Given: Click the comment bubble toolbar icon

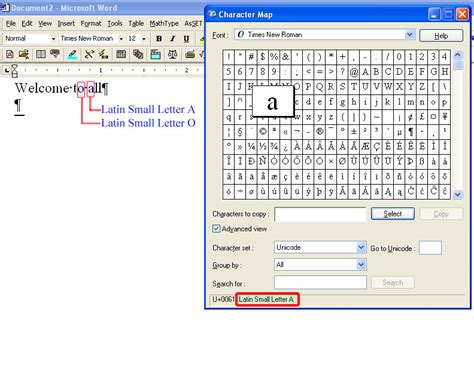Looking at the screenshot, I should 55,54.
